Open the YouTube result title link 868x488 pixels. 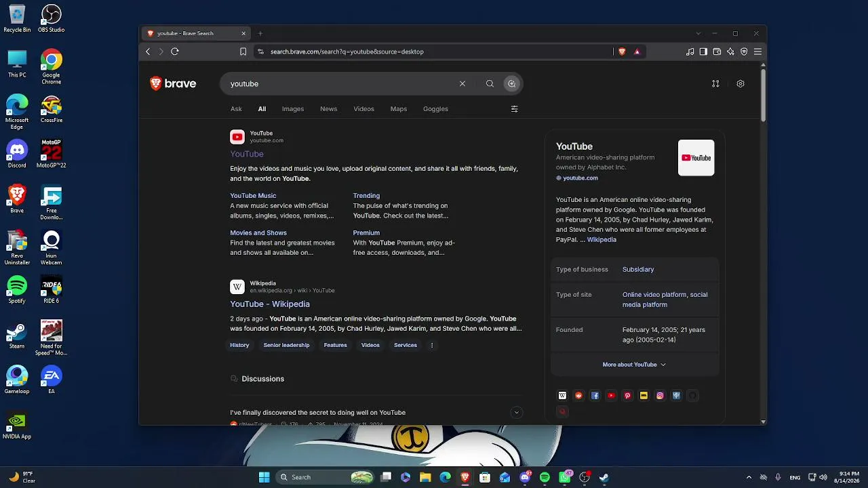click(247, 154)
